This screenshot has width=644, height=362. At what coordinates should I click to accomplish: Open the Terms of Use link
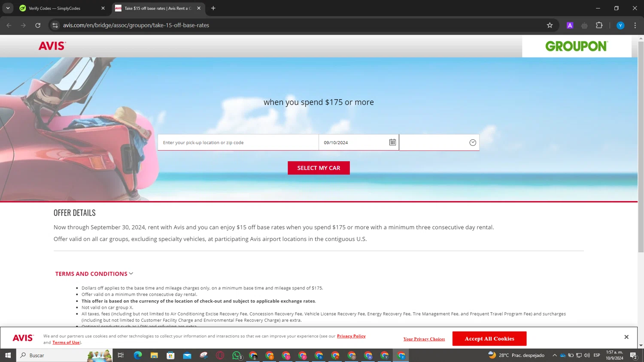(66, 342)
